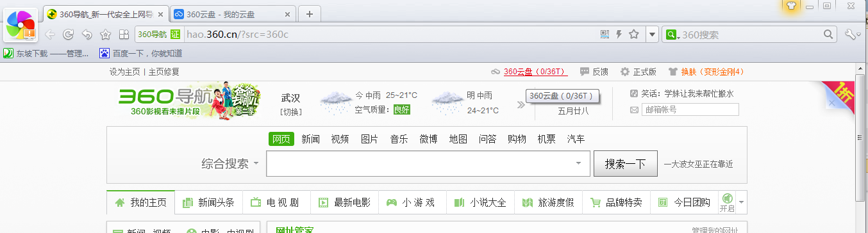Select the 购物 search category
Image resolution: width=868 pixels, height=233 pixels.
tap(517, 139)
